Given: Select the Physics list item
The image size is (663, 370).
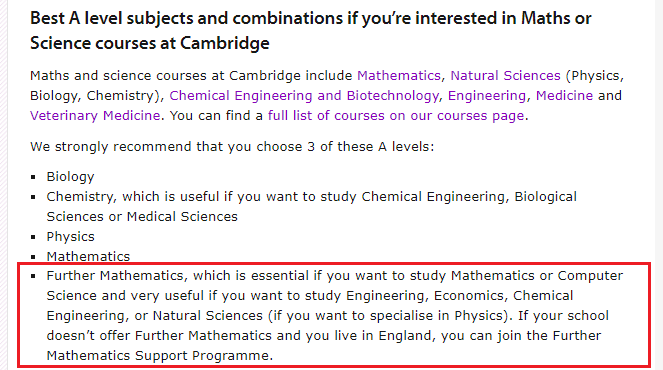Looking at the screenshot, I should coord(70,237).
